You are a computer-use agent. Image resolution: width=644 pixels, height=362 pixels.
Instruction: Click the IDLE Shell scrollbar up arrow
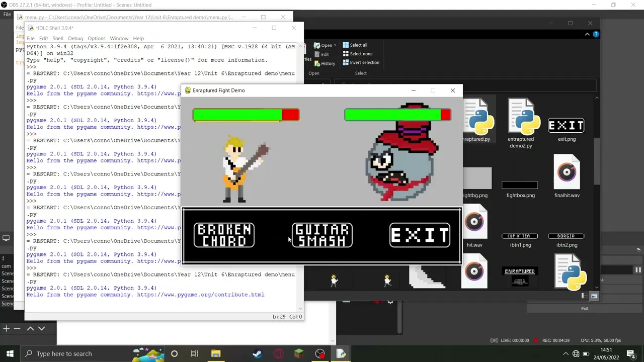pos(301,46)
